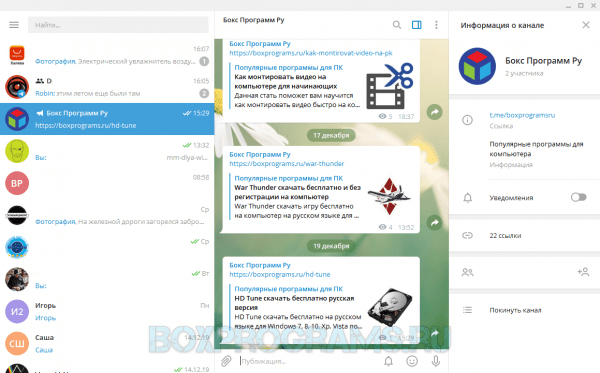The image size is (600, 373).
Task: Click the War Thunder article title text
Action: 297,192
